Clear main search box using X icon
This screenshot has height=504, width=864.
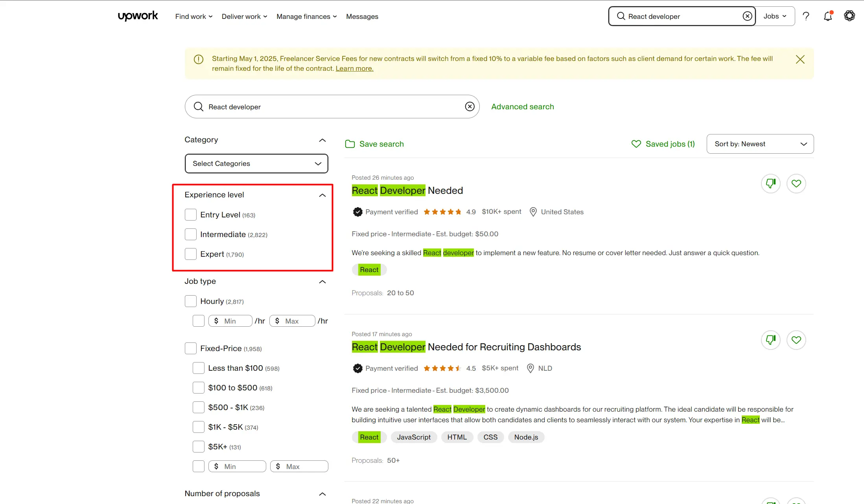[470, 107]
